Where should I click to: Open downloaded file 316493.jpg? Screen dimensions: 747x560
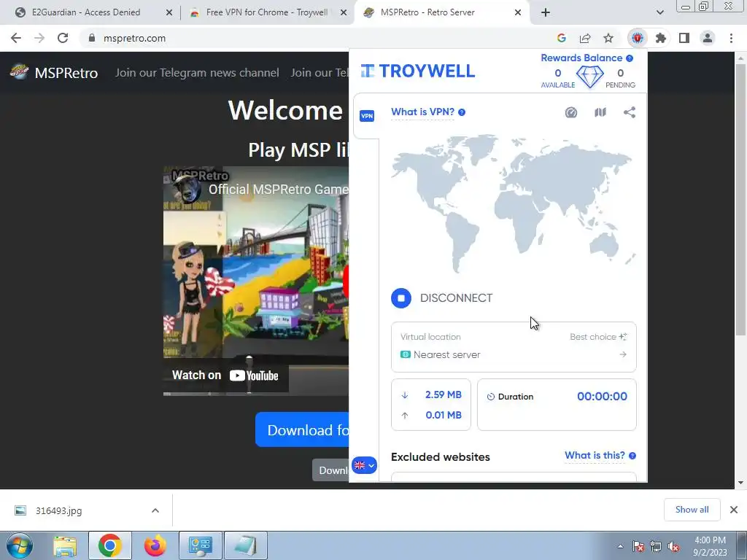[x=58, y=510]
